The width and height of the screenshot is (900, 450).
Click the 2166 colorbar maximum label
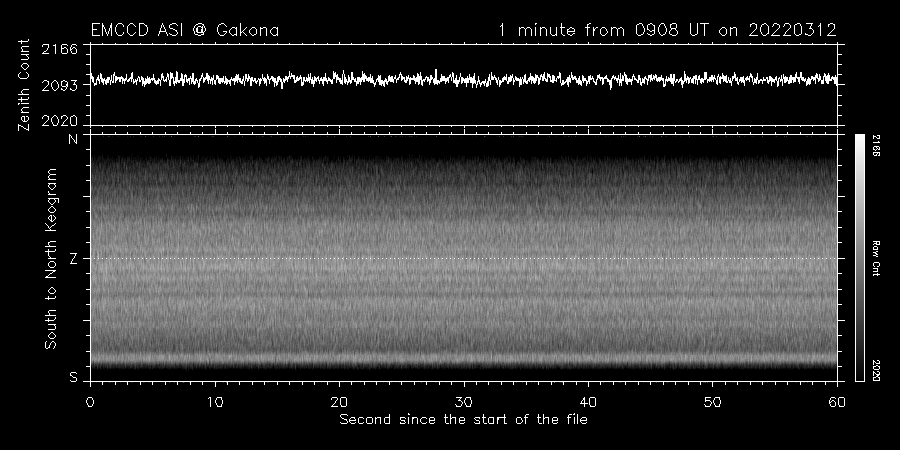pyautogui.click(x=876, y=146)
